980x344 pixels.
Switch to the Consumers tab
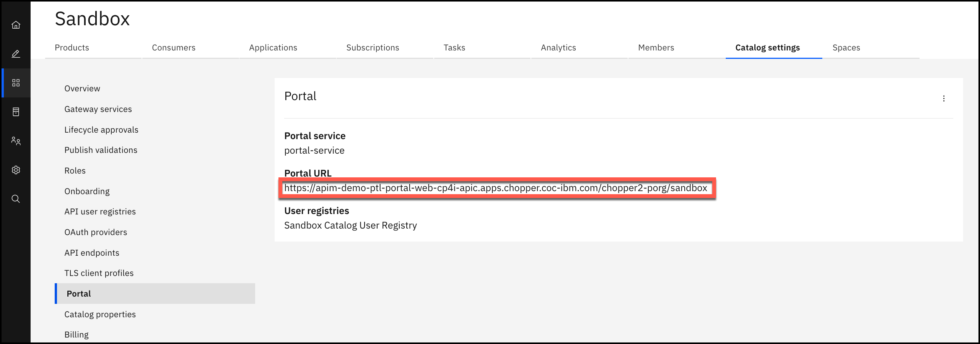click(190, 48)
